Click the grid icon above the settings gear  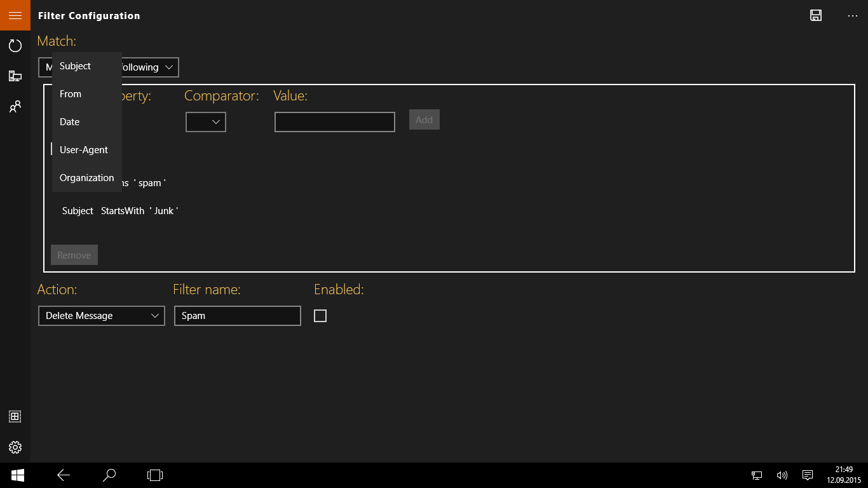(x=15, y=416)
